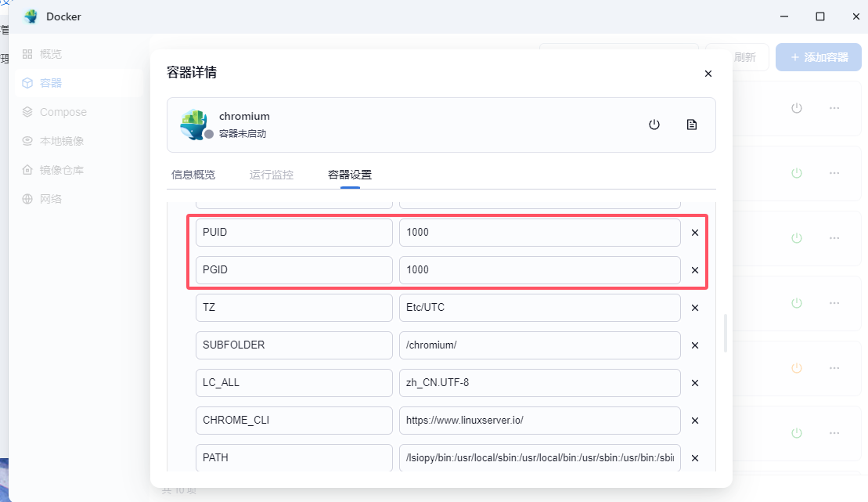Close the container details dialog
The height and width of the screenshot is (502, 868).
[x=708, y=74]
